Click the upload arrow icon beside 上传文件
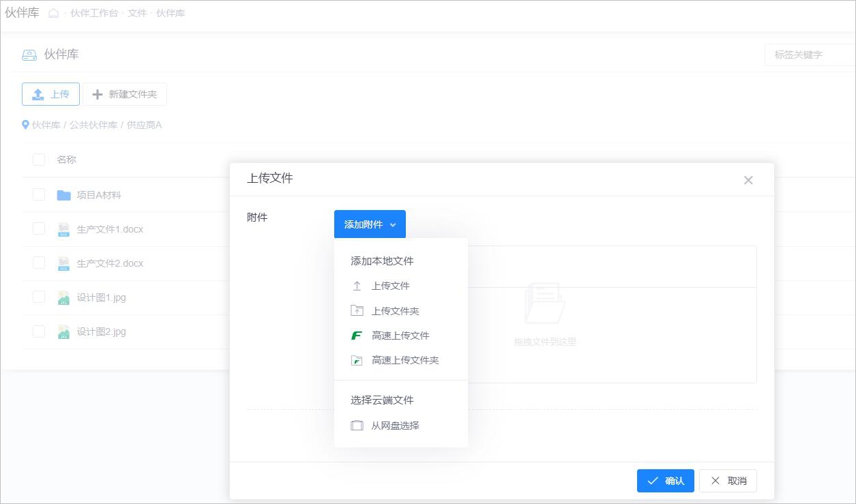 [x=357, y=286]
